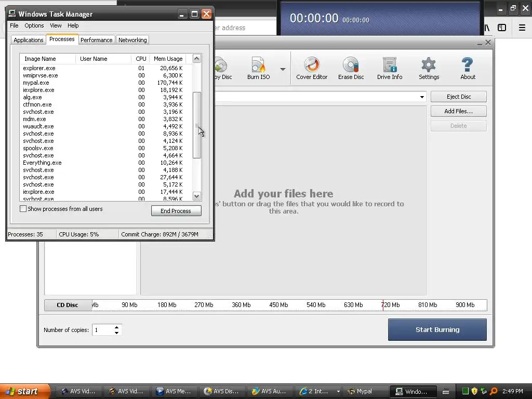532x399 pixels.
Task: Open the Task Manager File menu
Action: (14, 25)
